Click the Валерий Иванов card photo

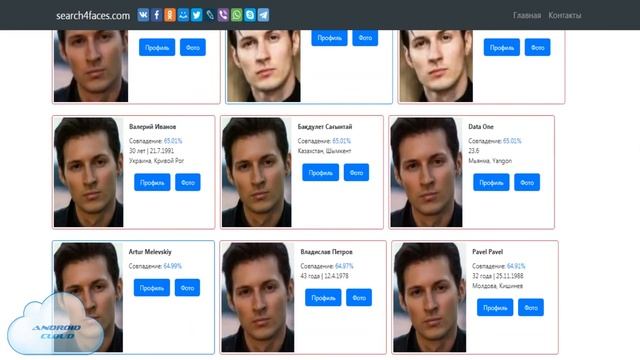89,172
